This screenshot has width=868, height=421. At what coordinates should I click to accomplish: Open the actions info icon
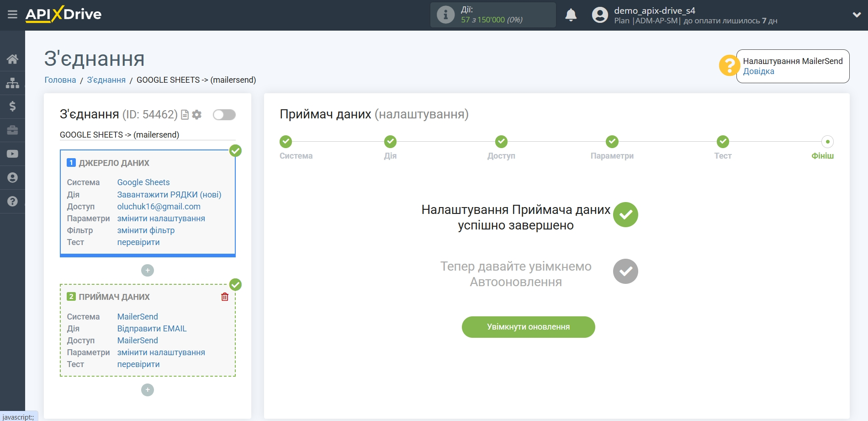[445, 15]
